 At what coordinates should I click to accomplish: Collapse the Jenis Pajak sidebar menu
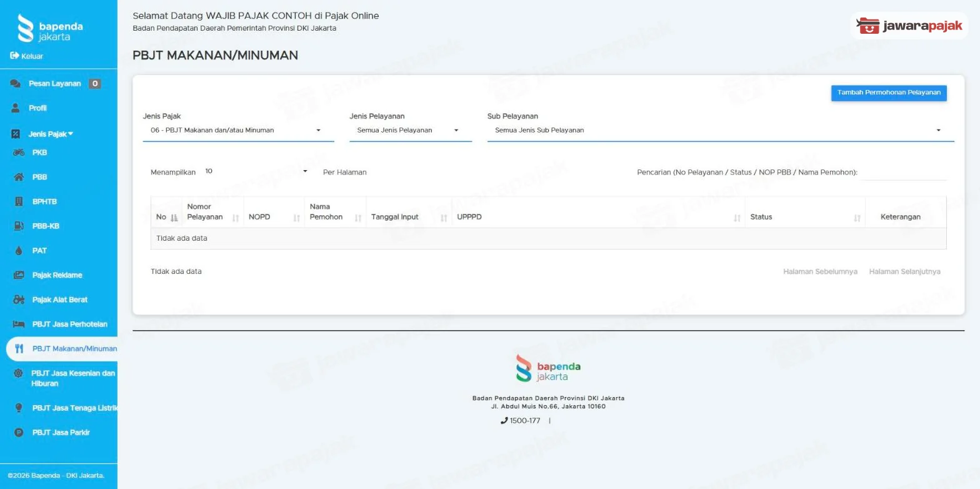point(51,134)
